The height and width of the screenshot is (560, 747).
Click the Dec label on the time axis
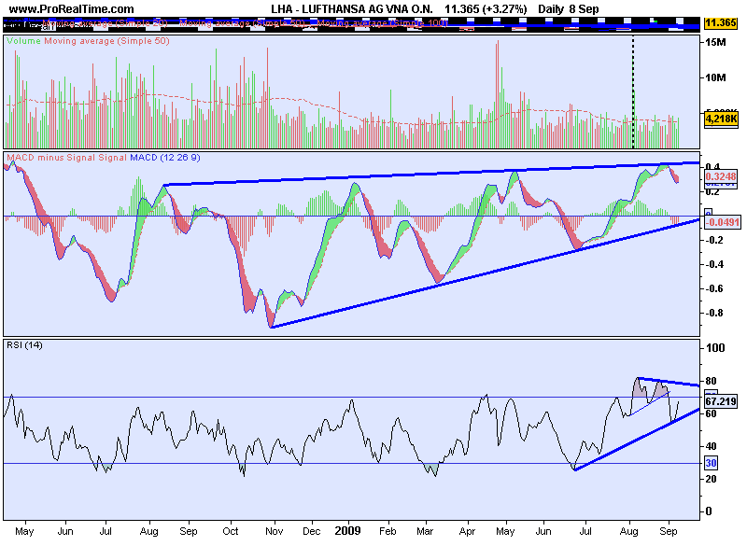coord(312,531)
